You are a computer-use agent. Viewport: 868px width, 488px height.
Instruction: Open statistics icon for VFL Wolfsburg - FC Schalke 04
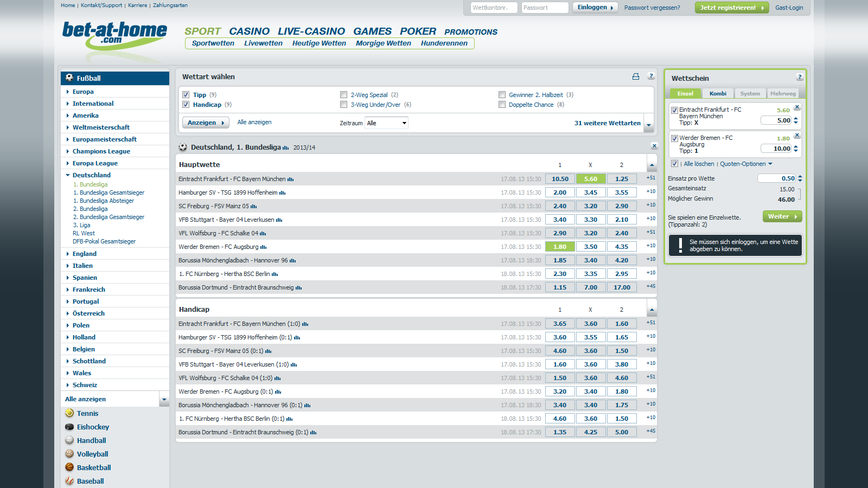coord(263,234)
